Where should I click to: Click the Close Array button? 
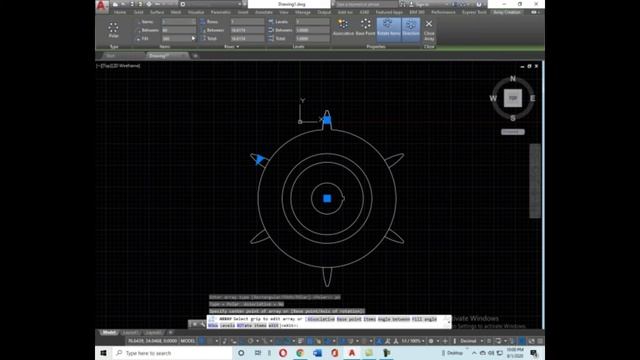tap(429, 30)
